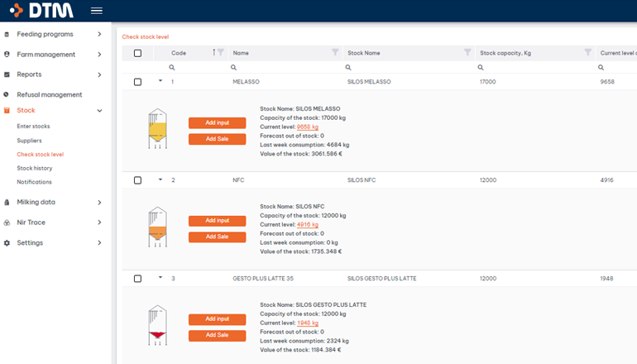
Task: Check the MELASSO row checkbox
Action: [x=137, y=82]
